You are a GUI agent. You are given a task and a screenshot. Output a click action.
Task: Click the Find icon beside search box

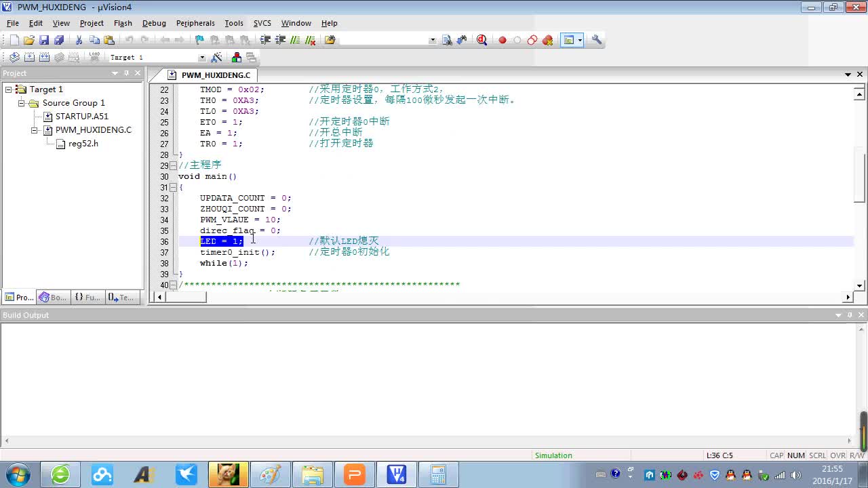447,40
